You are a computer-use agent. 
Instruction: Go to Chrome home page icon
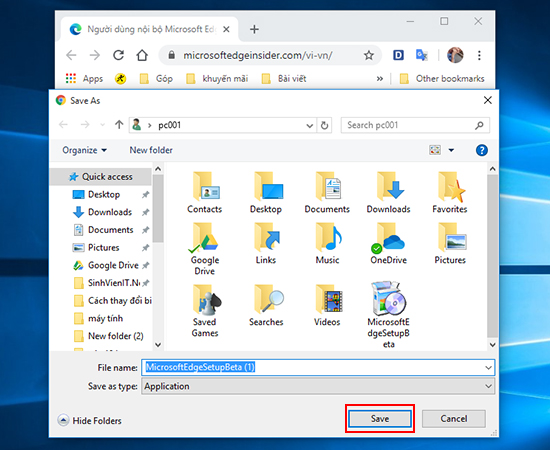(x=142, y=55)
